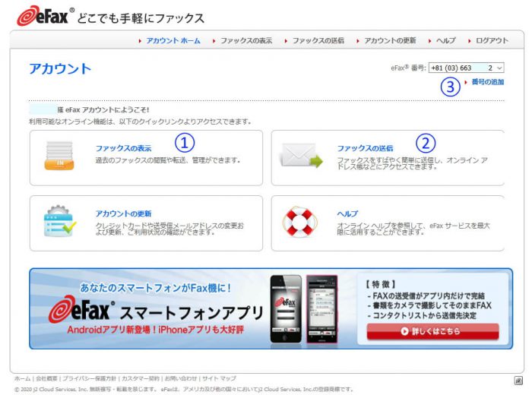The width and height of the screenshot is (532, 395).
Task: Open the ファックスの表示 quick link heading
Action: (x=123, y=148)
